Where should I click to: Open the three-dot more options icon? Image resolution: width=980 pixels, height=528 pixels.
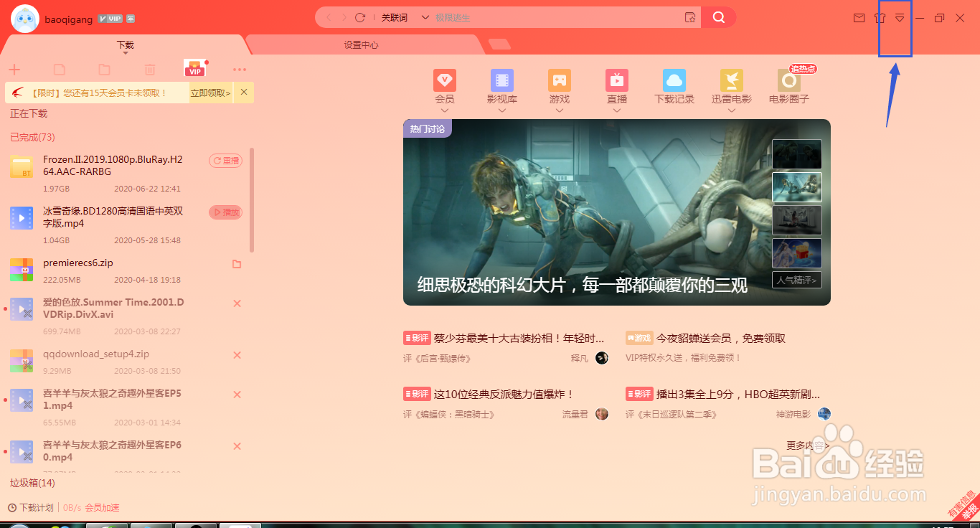coord(240,70)
